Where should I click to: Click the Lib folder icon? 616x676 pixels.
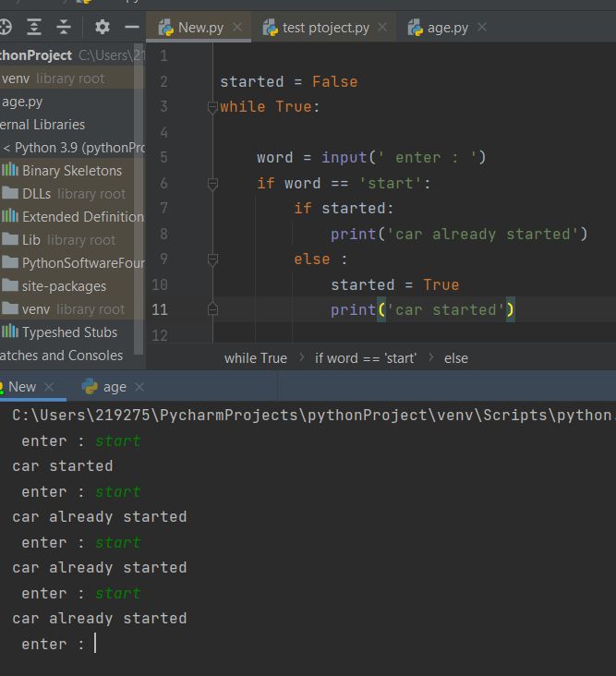[9, 239]
